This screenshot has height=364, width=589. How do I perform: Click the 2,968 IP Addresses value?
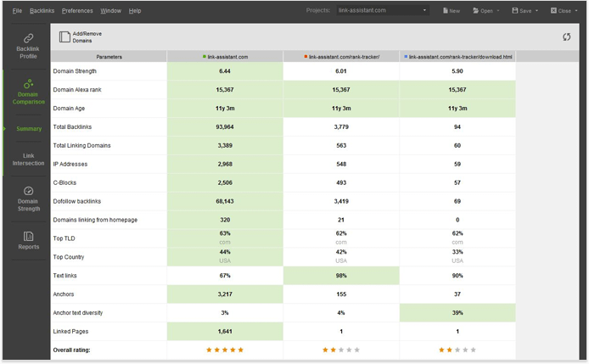click(225, 164)
